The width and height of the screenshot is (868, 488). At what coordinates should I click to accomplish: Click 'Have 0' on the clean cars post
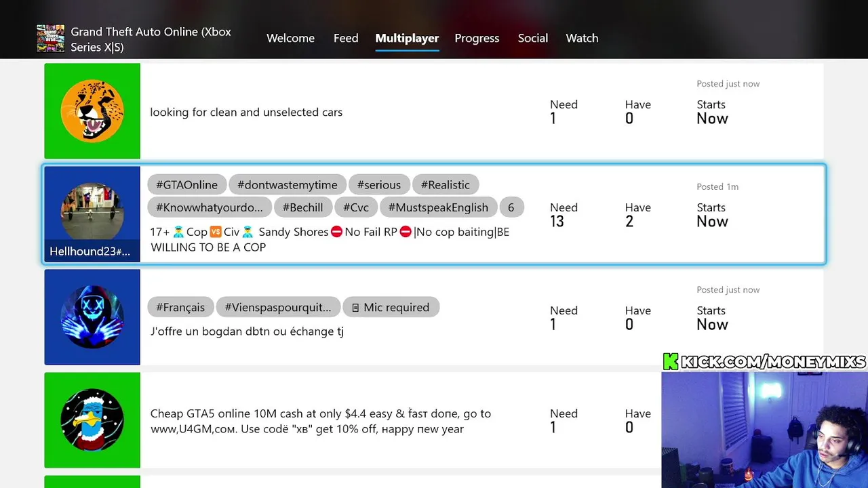click(637, 112)
